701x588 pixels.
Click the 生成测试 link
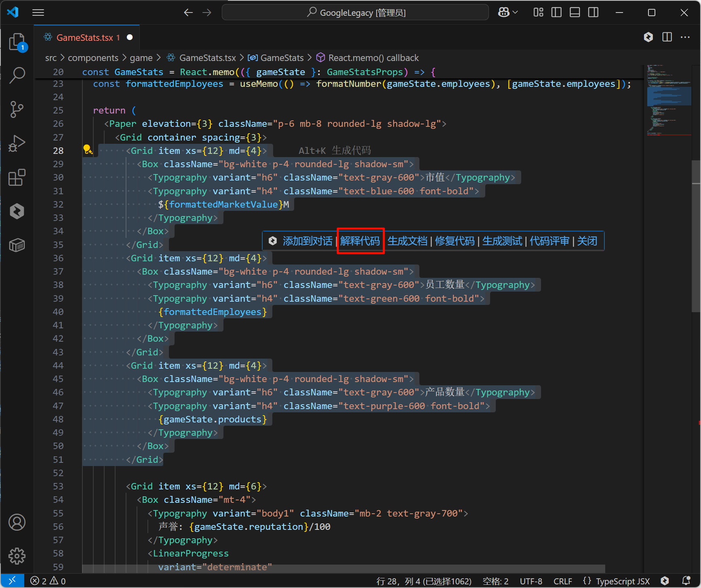coord(502,241)
